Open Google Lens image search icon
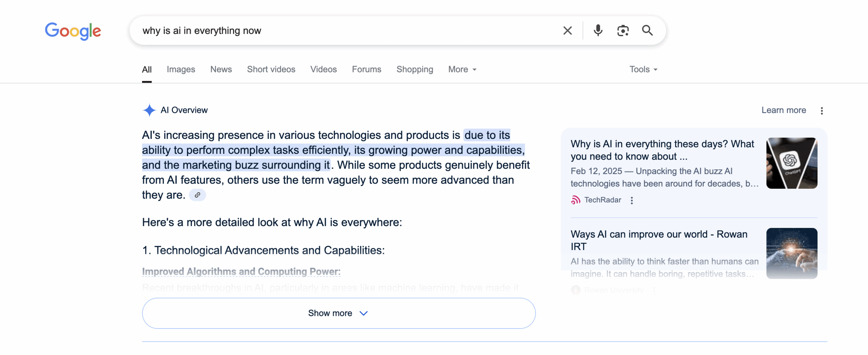The width and height of the screenshot is (868, 355). (623, 30)
